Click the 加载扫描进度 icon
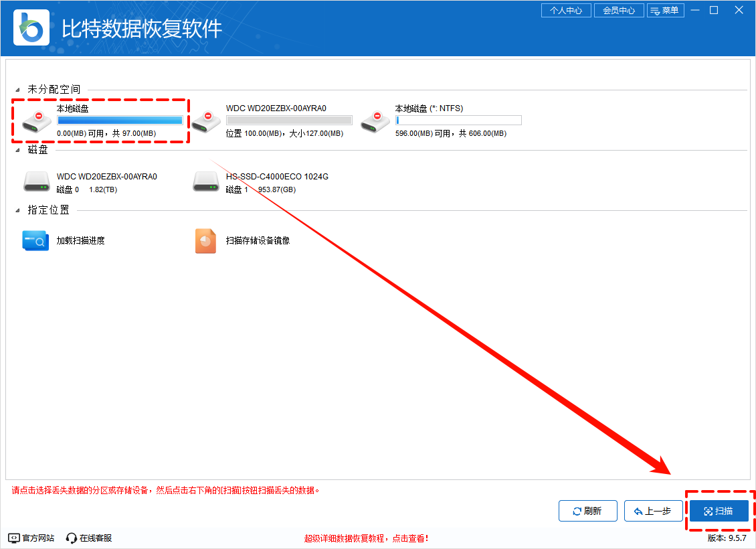 click(35, 241)
